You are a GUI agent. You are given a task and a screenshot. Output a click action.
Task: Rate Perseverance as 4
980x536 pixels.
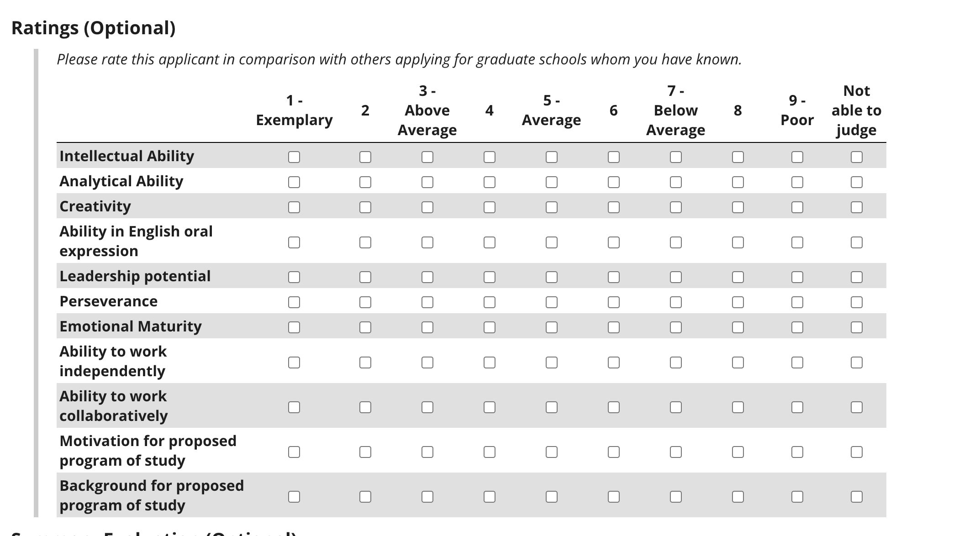490,302
